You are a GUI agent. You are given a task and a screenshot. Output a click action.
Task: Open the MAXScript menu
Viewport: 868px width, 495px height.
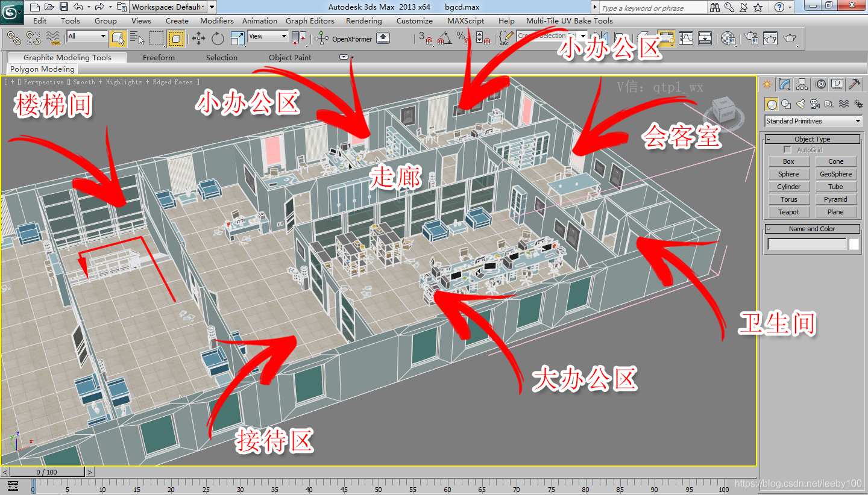pyautogui.click(x=465, y=20)
